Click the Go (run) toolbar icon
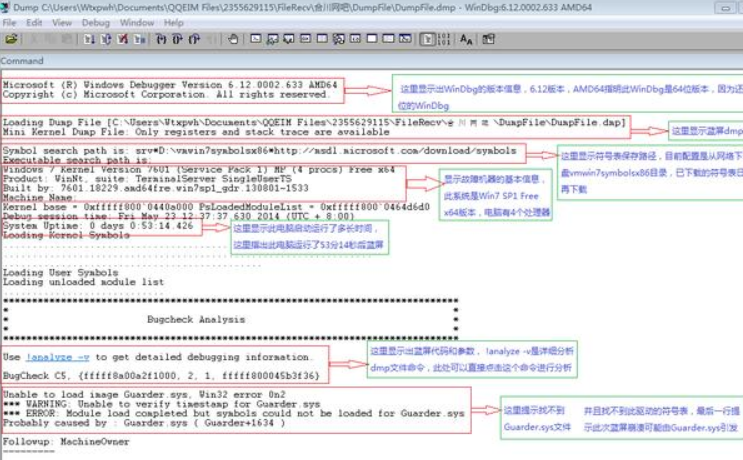 point(89,40)
